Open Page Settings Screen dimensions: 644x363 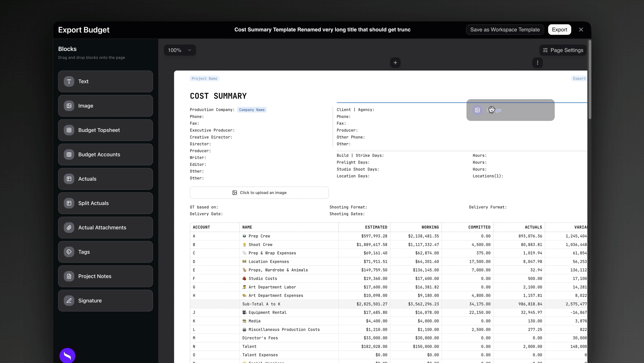(563, 50)
